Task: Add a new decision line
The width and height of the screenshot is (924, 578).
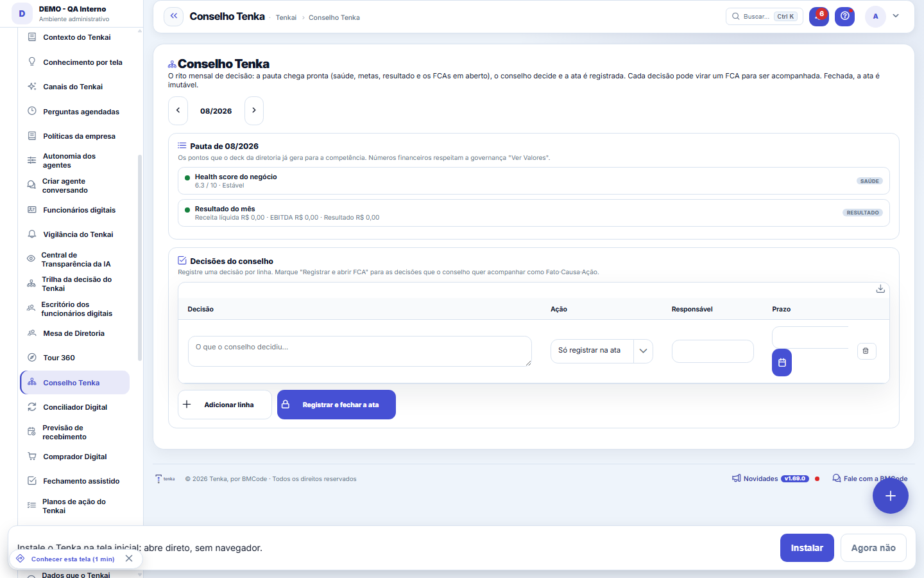Action: click(x=225, y=405)
